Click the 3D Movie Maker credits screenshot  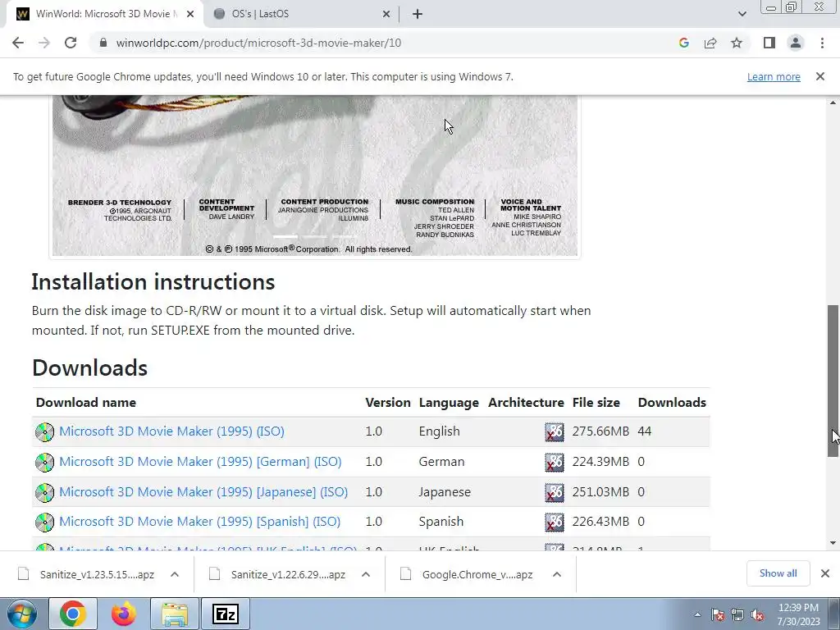click(x=315, y=176)
